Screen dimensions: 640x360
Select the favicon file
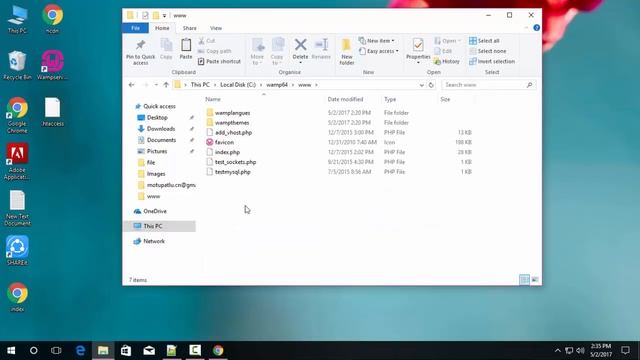click(x=224, y=142)
